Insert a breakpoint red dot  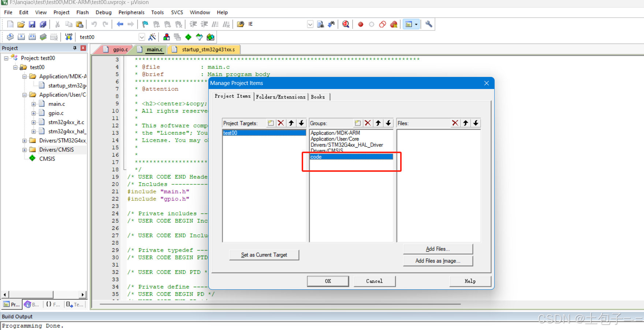tap(361, 24)
